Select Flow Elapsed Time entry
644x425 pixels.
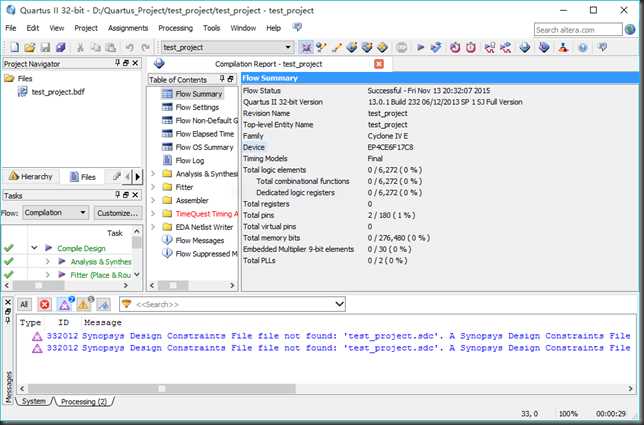(x=205, y=134)
